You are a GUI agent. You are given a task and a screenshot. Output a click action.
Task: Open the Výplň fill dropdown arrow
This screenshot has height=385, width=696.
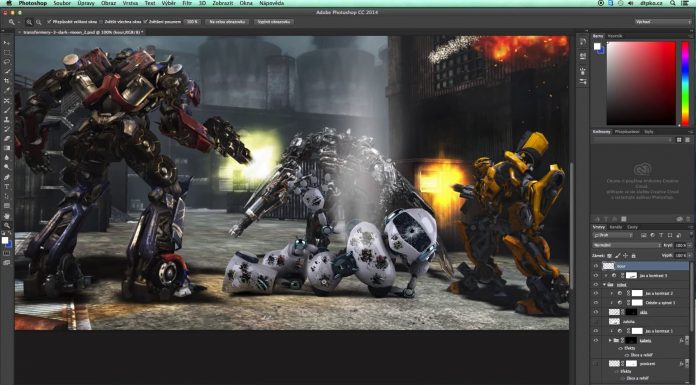(690, 255)
